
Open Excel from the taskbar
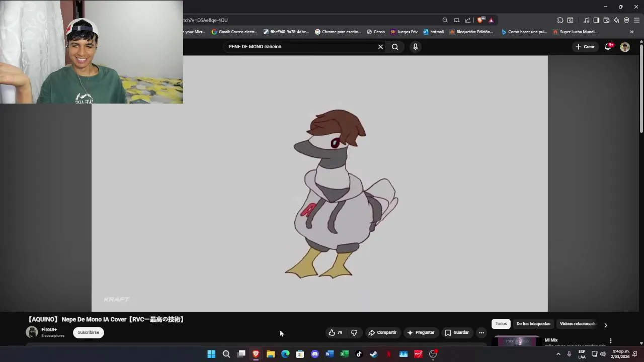[344, 354]
